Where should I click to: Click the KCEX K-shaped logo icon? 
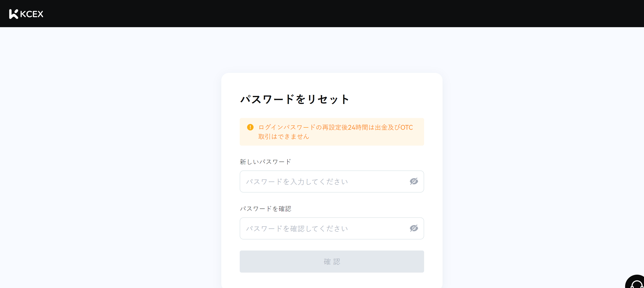tap(14, 14)
